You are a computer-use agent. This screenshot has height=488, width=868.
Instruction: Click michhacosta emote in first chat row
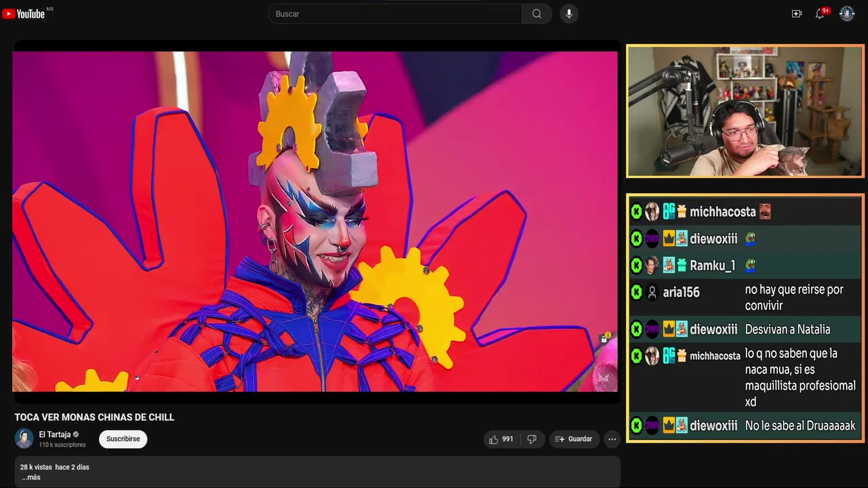click(x=765, y=212)
